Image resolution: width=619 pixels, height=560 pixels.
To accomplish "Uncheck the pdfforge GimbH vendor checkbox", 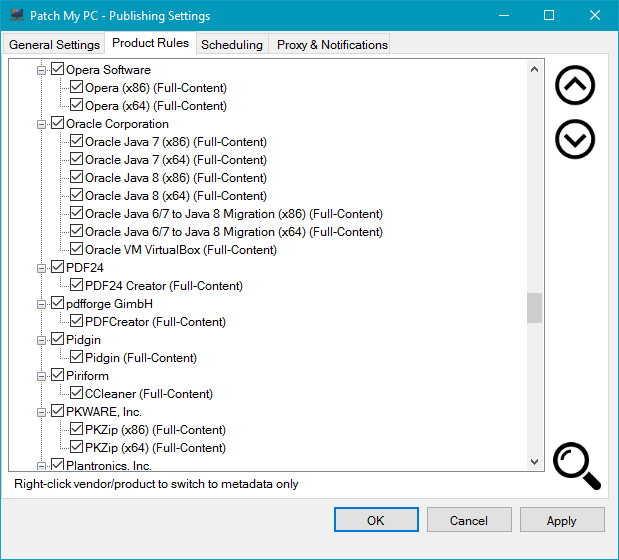I will pos(58,303).
